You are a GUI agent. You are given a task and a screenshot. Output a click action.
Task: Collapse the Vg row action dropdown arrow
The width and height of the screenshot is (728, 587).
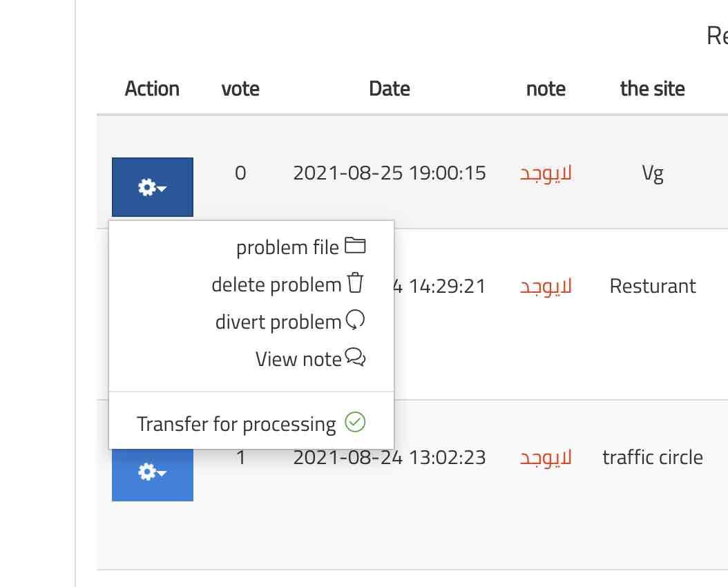[162, 188]
